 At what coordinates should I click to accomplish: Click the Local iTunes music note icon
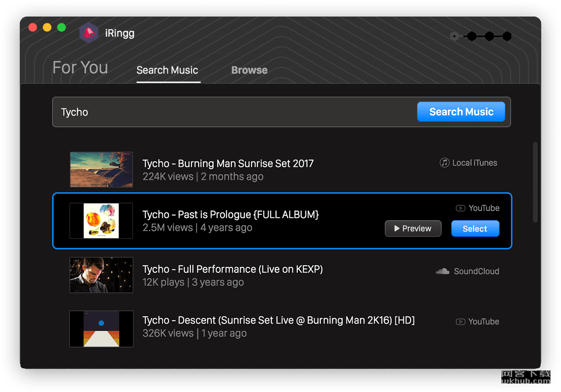coord(444,163)
